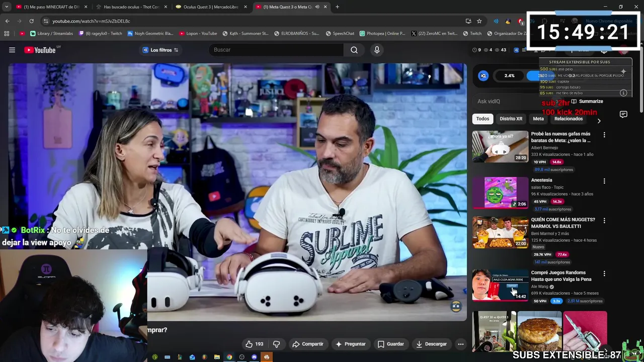
Task: Select the Relacionados chip
Action: point(569,119)
